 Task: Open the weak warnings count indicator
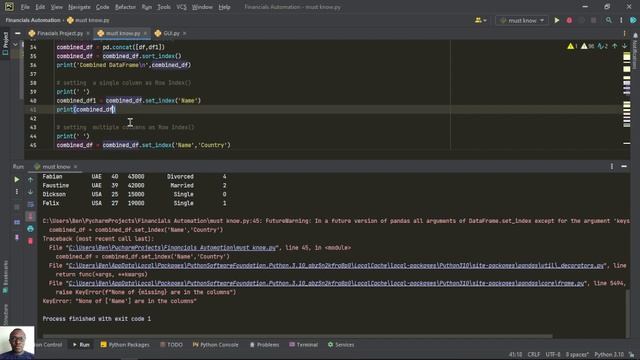tap(587, 46)
